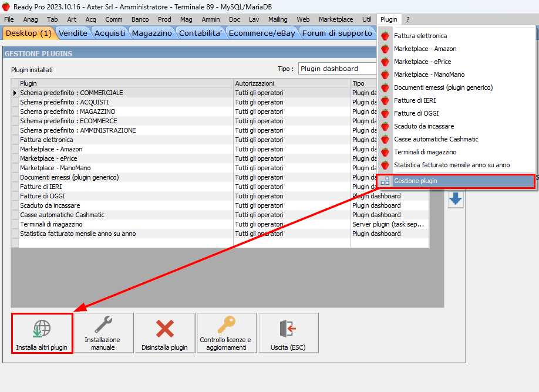Click strawberry icon for Terminali di magazzino entry

[385, 152]
